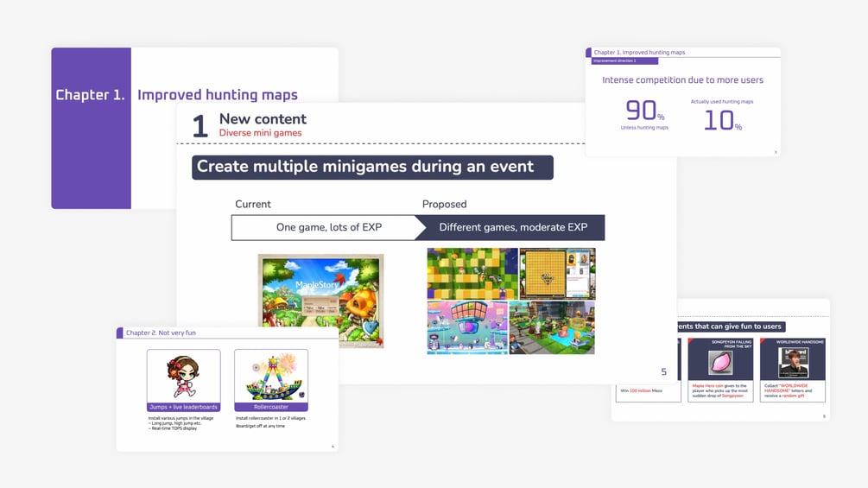Image resolution: width=868 pixels, height=488 pixels.
Task: Click the caption beneath the 90% figure
Action: point(644,128)
